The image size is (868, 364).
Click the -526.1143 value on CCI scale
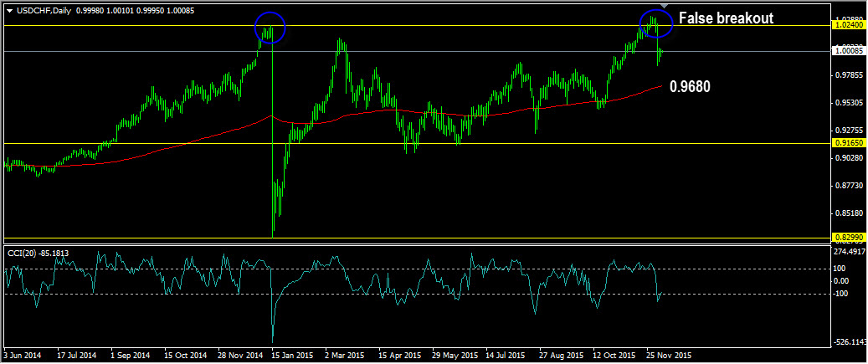(850, 342)
